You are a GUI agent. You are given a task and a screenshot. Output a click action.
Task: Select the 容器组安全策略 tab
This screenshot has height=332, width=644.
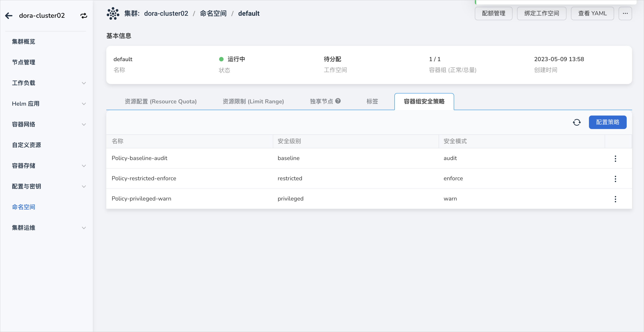[424, 102]
